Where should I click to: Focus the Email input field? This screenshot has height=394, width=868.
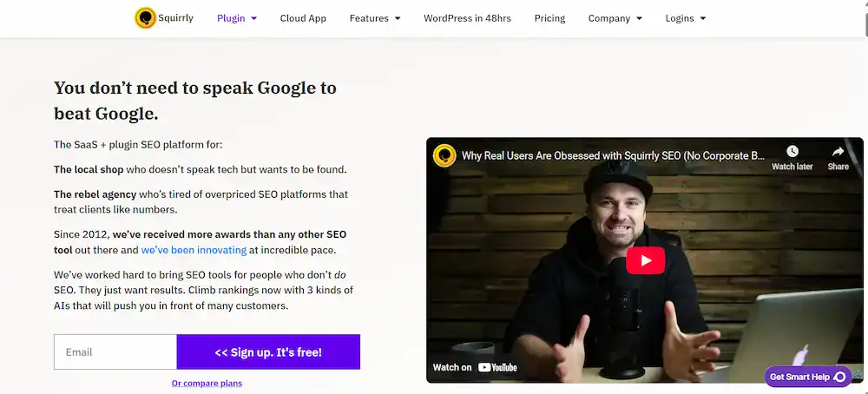coord(115,352)
